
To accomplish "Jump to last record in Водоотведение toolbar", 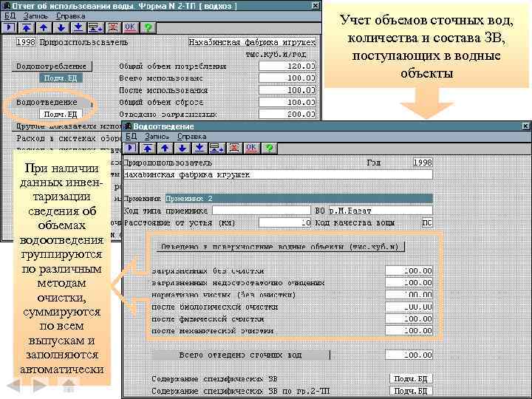I will tap(199, 149).
